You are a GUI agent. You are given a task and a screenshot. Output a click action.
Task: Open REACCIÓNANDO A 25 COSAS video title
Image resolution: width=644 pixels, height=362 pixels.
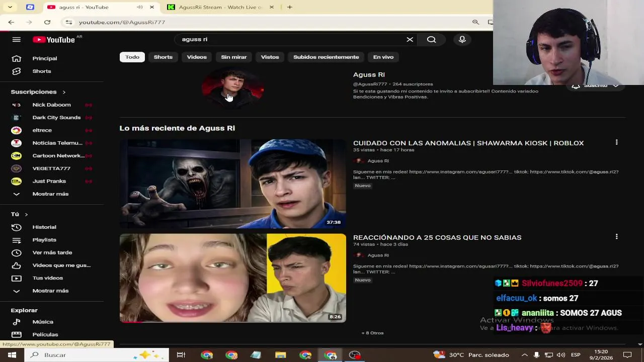437,237
